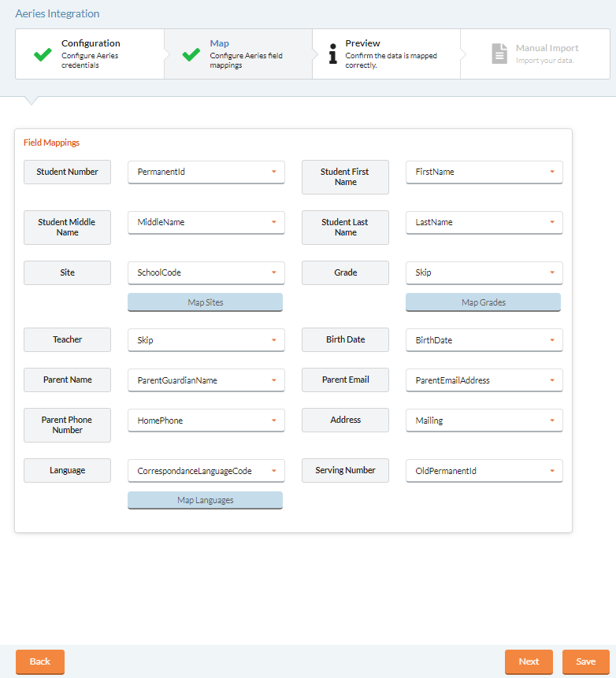Click the Parent Email field label

(x=345, y=380)
